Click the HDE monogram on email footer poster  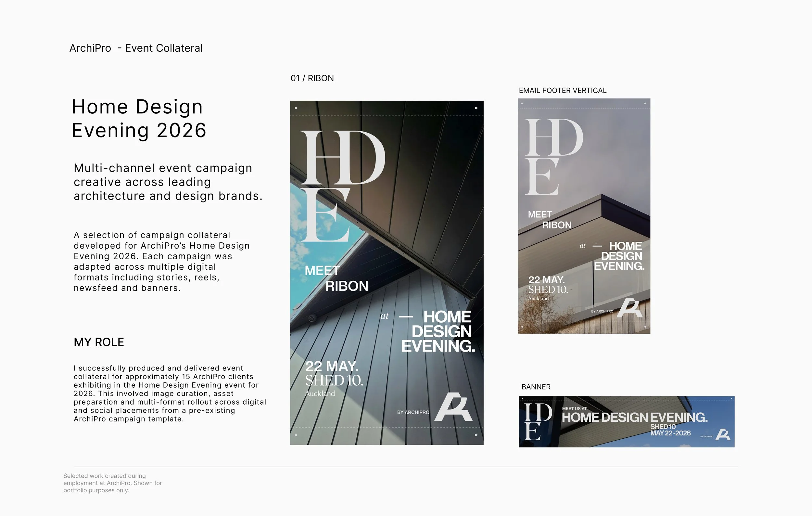click(x=554, y=157)
